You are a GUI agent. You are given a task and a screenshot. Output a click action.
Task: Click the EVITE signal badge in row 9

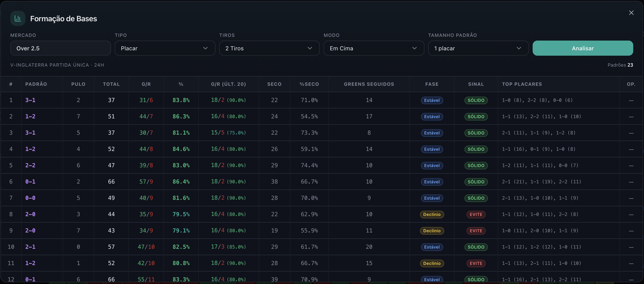(x=476, y=231)
